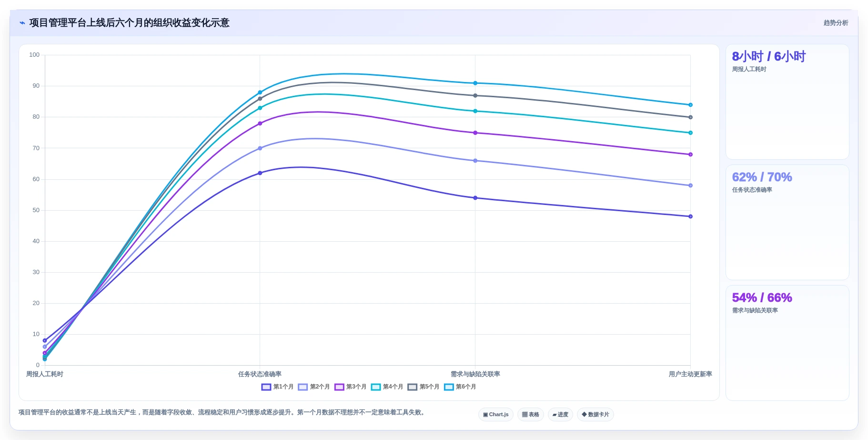868x440 pixels.
Task: Open the 周报人工耗时 stat card
Action: (787, 102)
